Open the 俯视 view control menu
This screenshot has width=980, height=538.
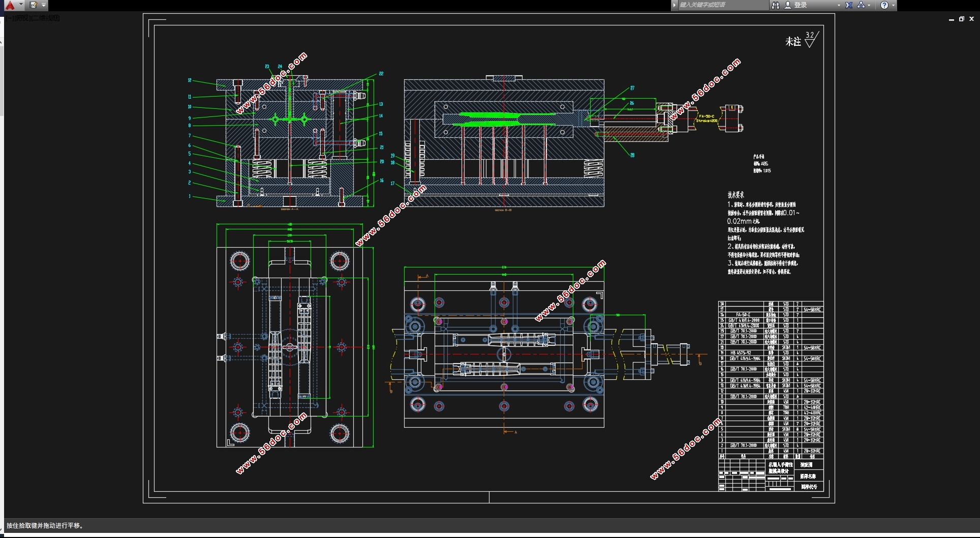pyautogui.click(x=22, y=18)
